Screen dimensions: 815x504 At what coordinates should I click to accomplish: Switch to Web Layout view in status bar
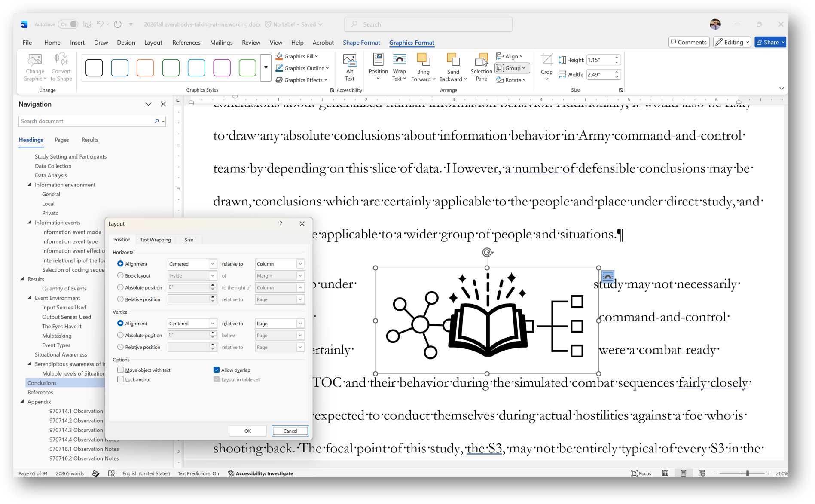[702, 473]
